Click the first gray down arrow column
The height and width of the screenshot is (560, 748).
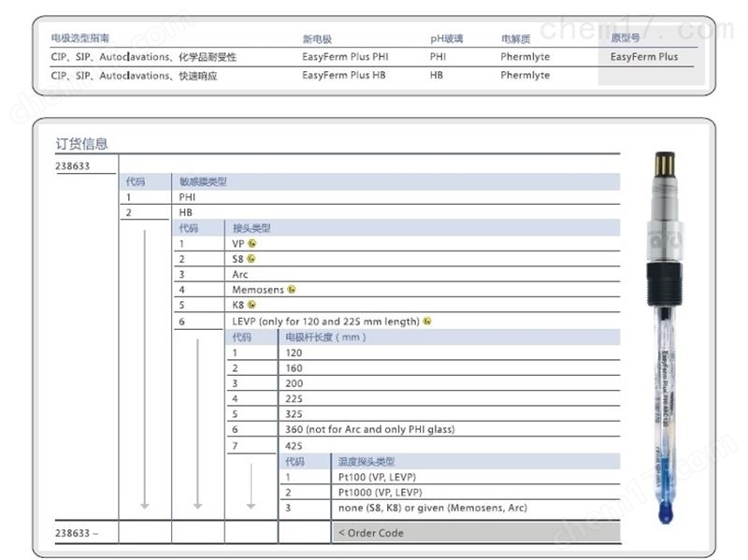pos(145,369)
